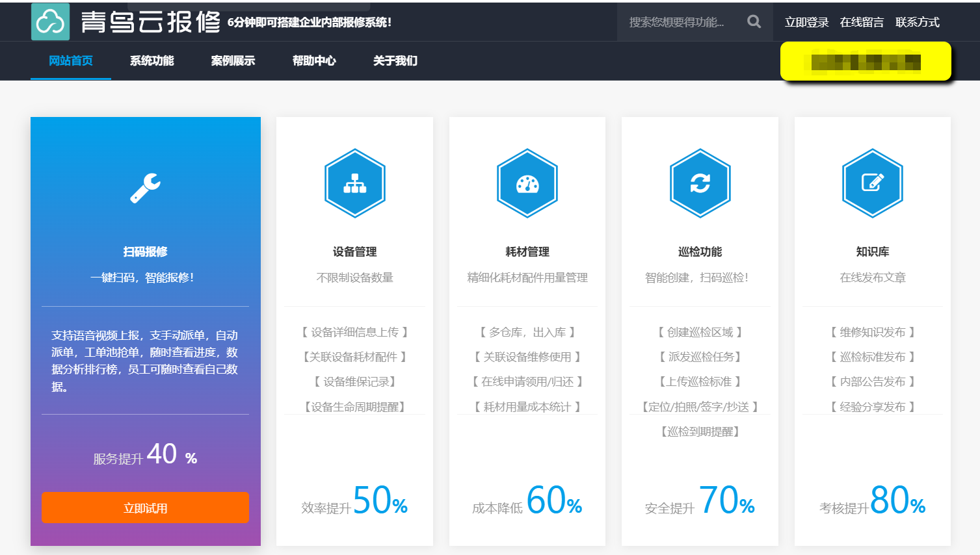This screenshot has width=980, height=555.
Task: Open the 网站首页 tab
Action: (71, 61)
